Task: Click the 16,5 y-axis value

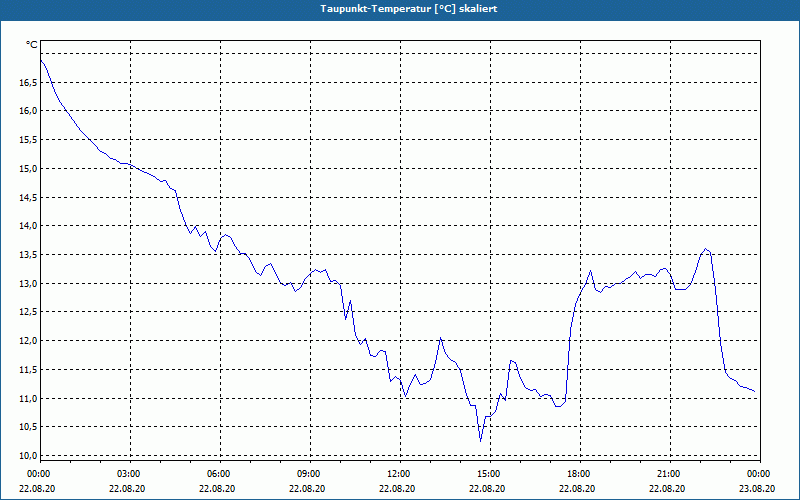Action: click(29, 82)
